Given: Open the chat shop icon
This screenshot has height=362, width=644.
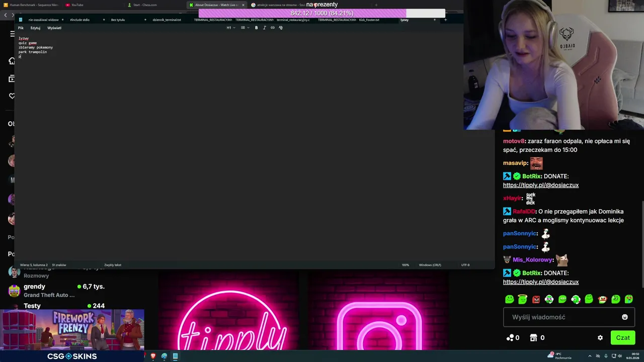Looking at the screenshot, I should 534,338.
